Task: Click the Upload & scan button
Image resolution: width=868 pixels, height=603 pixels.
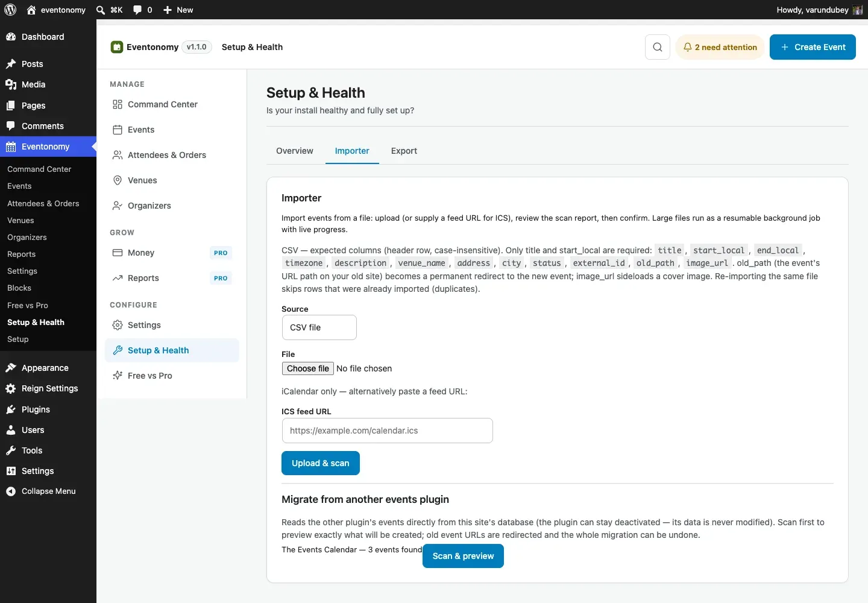Action: coord(321,463)
